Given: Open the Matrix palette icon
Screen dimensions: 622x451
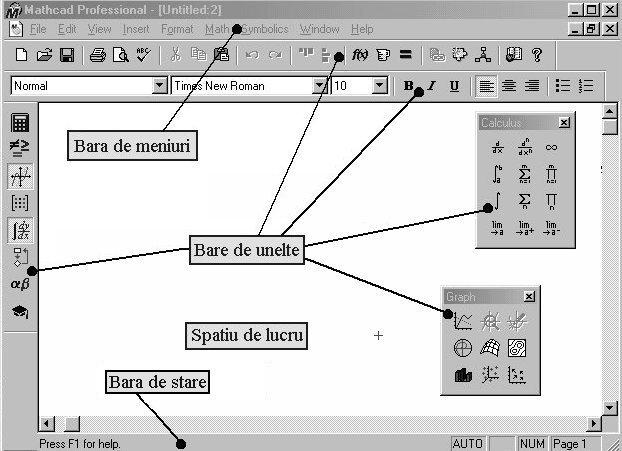Looking at the screenshot, I should 20,203.
